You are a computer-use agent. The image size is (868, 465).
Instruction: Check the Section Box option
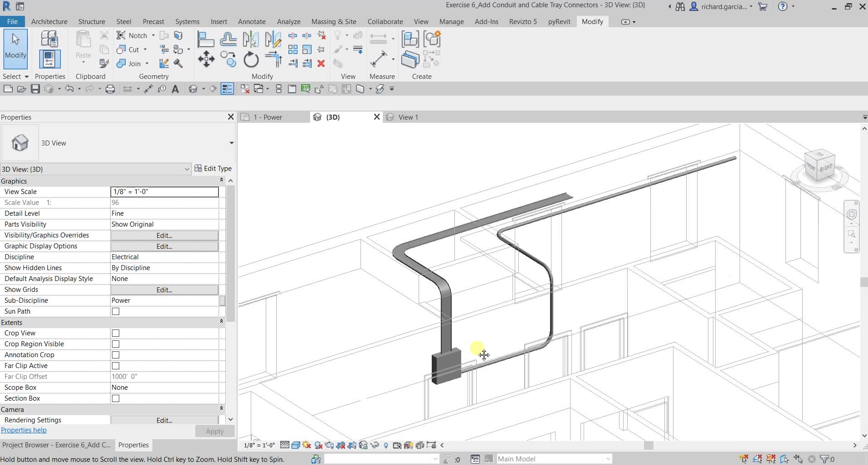[115, 398]
